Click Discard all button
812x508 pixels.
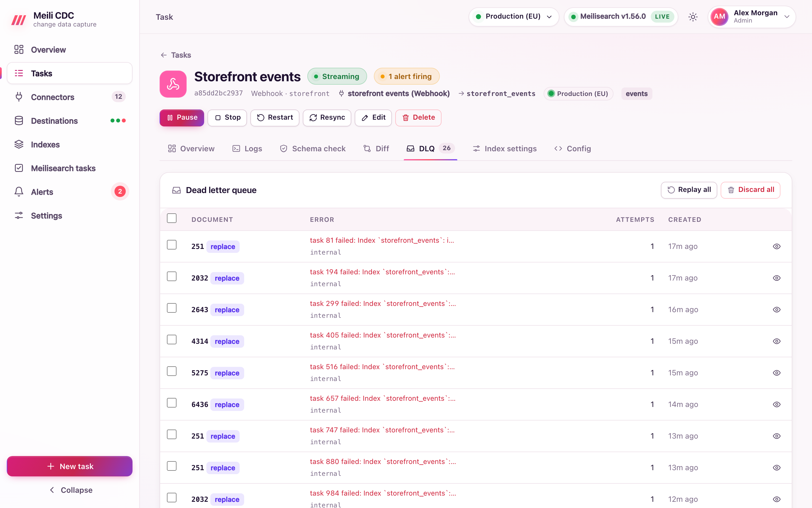coord(750,190)
